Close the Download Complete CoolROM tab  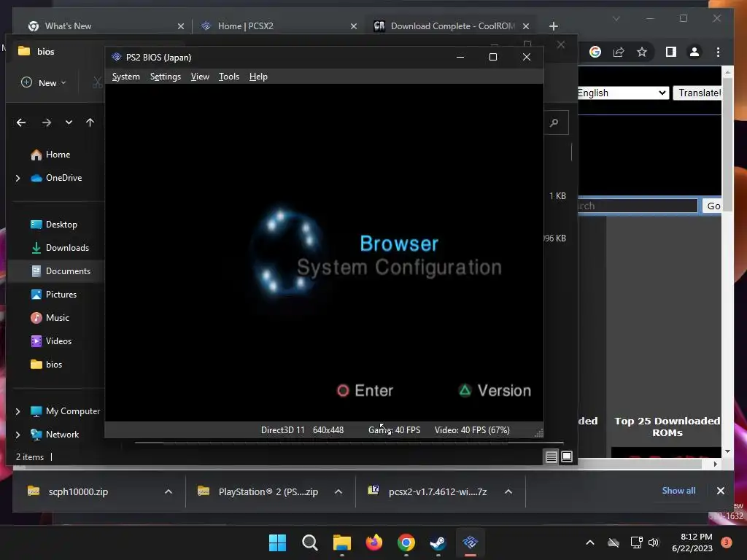click(526, 26)
